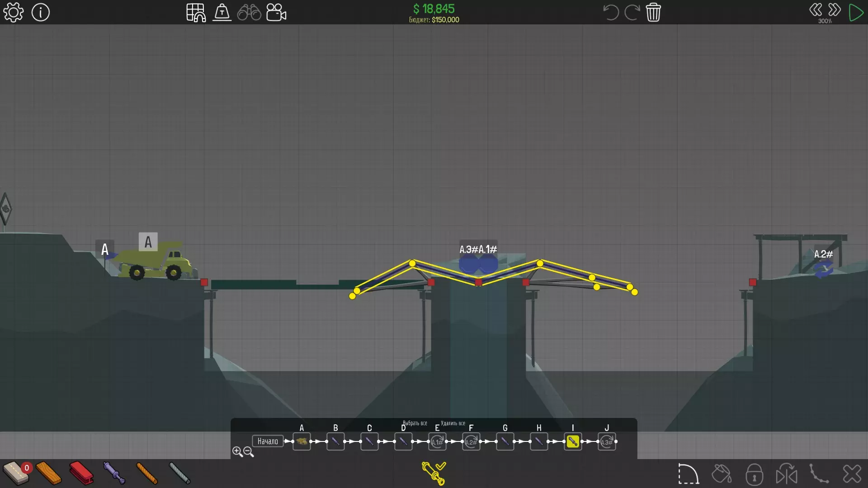This screenshot has width=868, height=488.
Task: Increase simulation speed with right chevrons
Action: click(835, 10)
